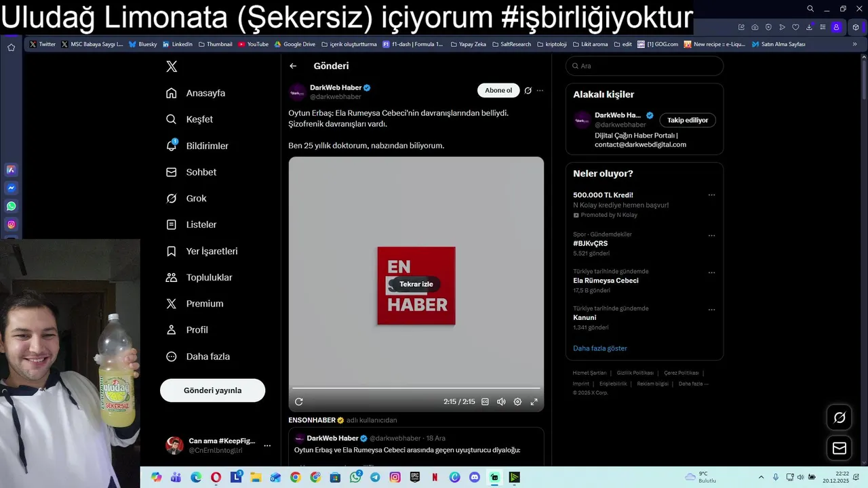Open more options for 500.000 TL Kredi

[x=711, y=195]
